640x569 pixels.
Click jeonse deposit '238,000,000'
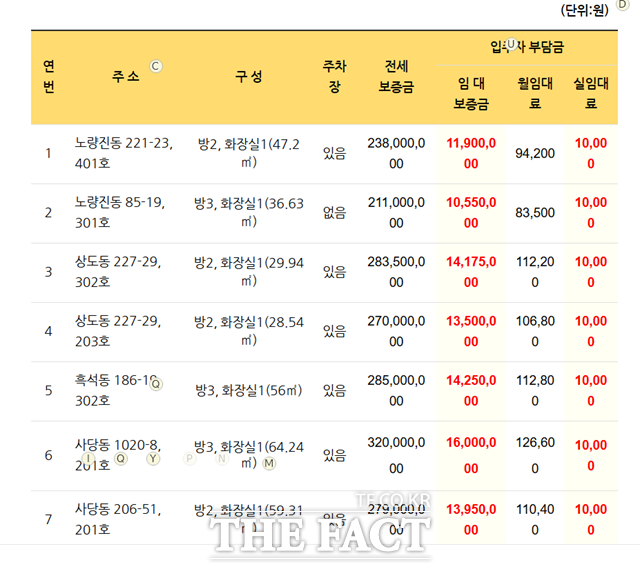pyautogui.click(x=396, y=153)
